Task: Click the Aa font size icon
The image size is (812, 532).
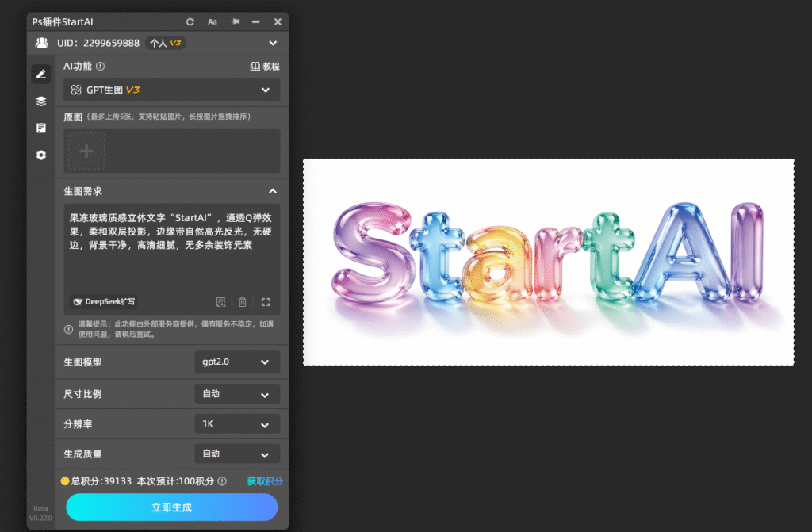Action: (213, 21)
